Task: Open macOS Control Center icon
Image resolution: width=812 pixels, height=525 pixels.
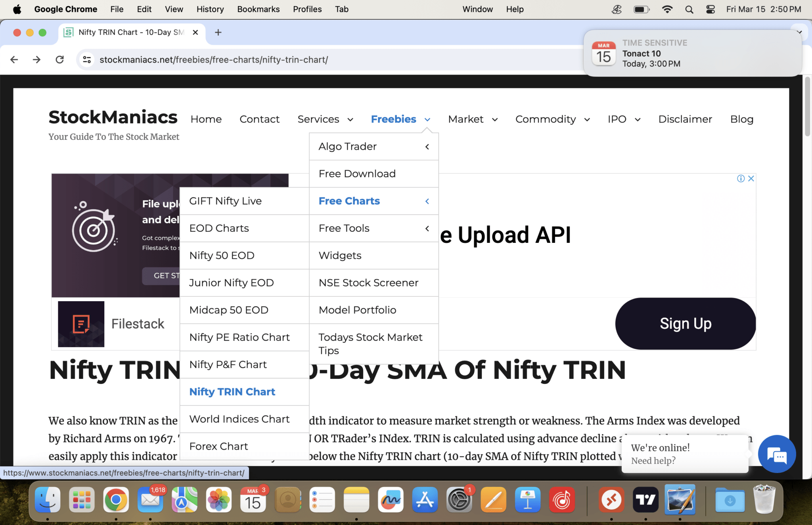Action: click(710, 9)
